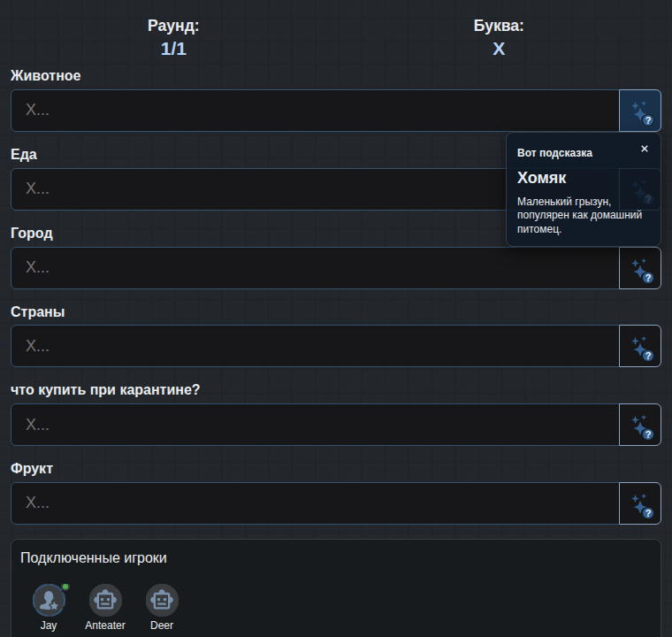Click the Вот подсказка popup title

[x=554, y=153]
